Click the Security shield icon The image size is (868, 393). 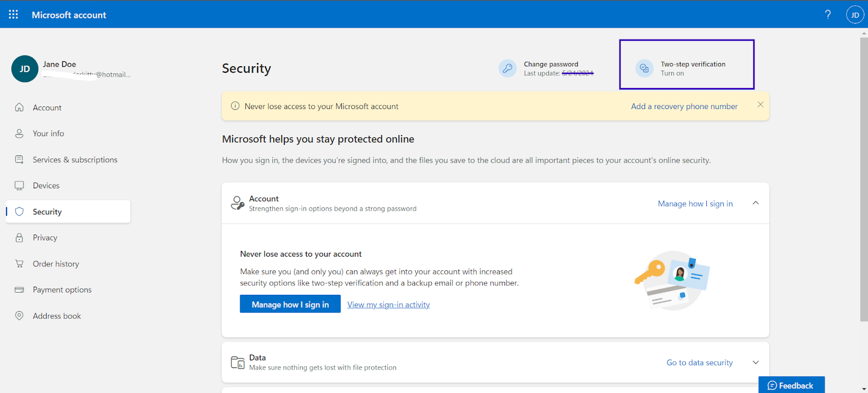[20, 212]
